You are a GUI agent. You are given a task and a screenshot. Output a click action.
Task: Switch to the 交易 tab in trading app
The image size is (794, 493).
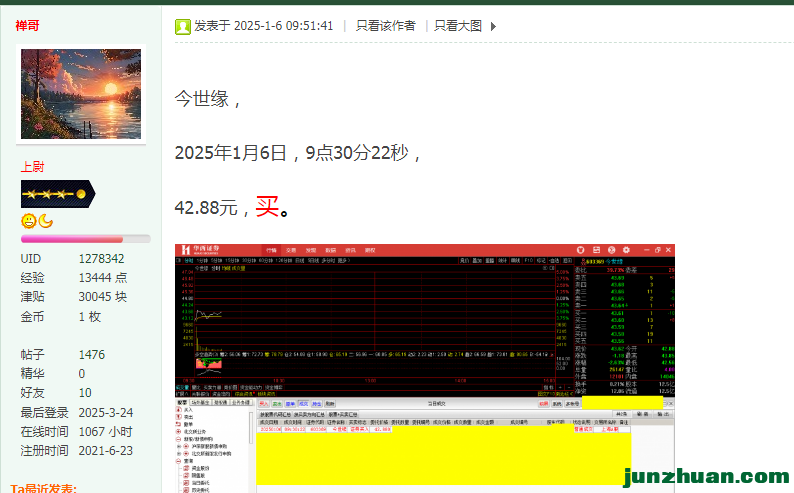tap(291, 250)
